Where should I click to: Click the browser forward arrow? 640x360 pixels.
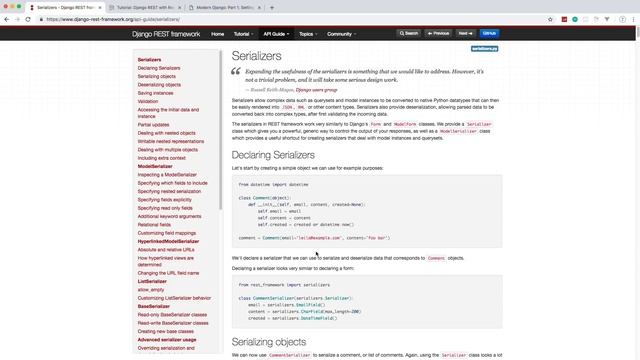point(17,19)
